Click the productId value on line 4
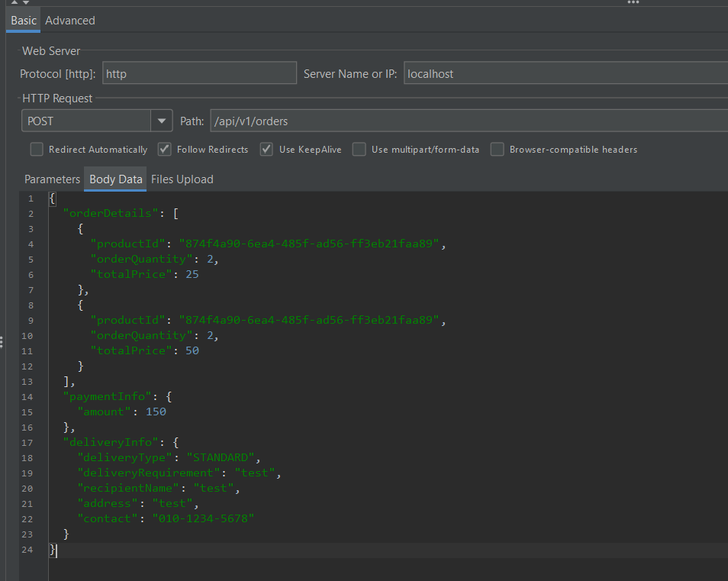 click(x=309, y=244)
